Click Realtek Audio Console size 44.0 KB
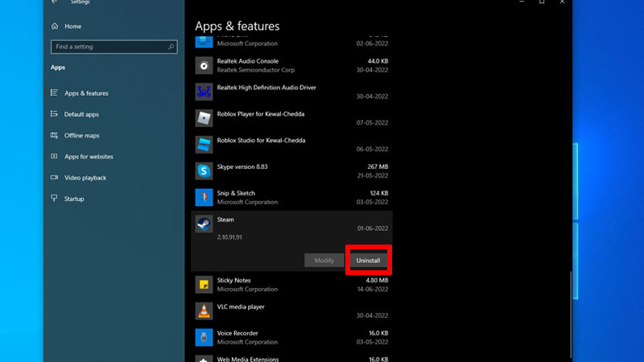 (x=378, y=61)
